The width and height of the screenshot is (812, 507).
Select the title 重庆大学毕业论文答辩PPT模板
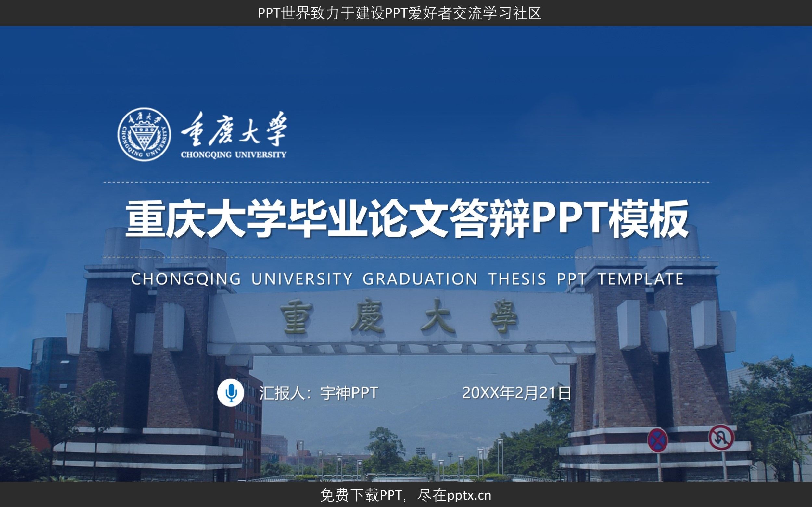(x=407, y=219)
